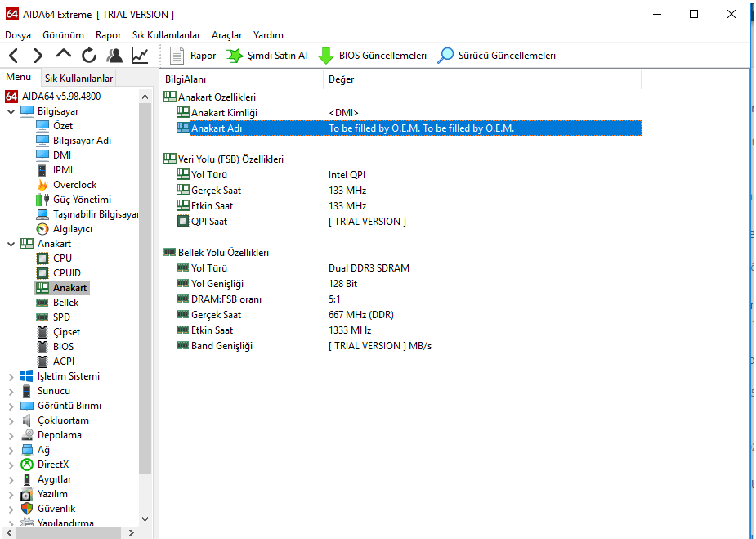Expand the Görüntü Birimi node
This screenshot has height=539, width=756.
(11, 406)
